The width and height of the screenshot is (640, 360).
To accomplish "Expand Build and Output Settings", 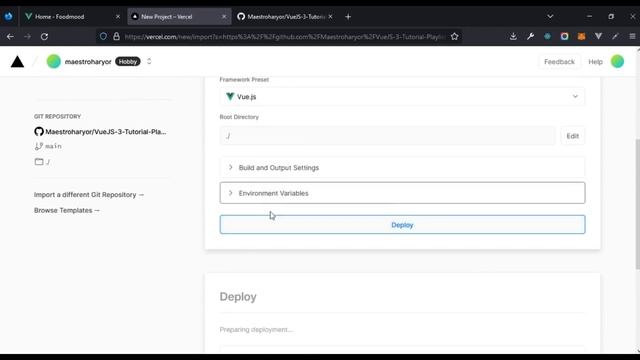I will [x=402, y=167].
